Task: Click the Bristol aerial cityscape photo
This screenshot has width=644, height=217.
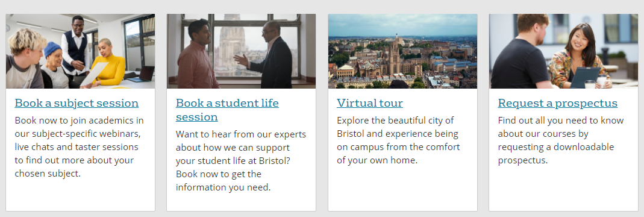Action: click(402, 51)
